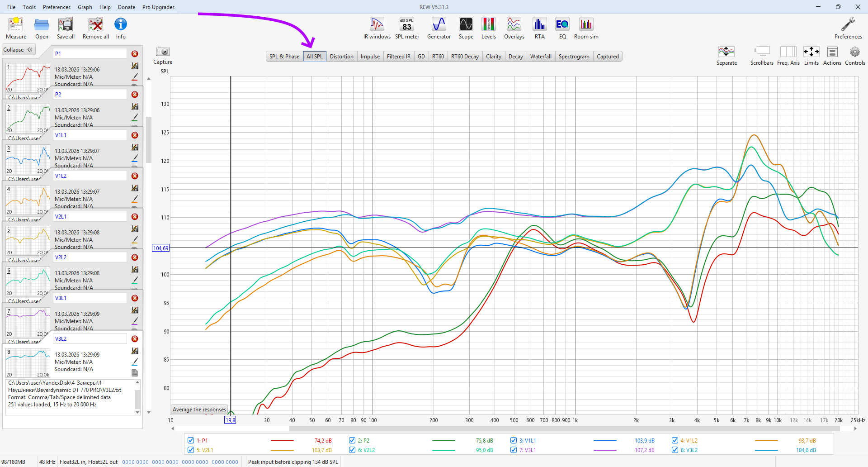Viewport: 868px width, 467px height.
Task: Open the Preferences menu in menu bar
Action: tap(57, 7)
